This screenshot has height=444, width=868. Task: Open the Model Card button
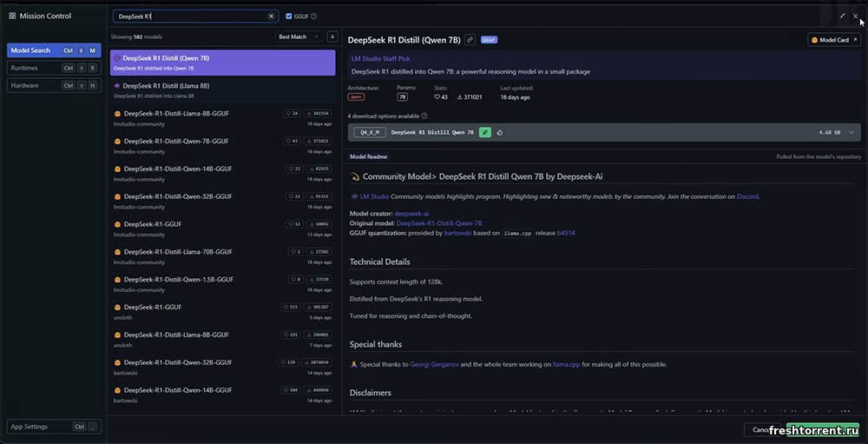click(x=833, y=40)
